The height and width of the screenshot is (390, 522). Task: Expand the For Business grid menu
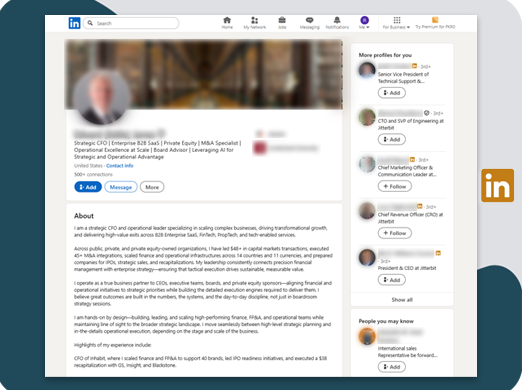click(x=396, y=23)
